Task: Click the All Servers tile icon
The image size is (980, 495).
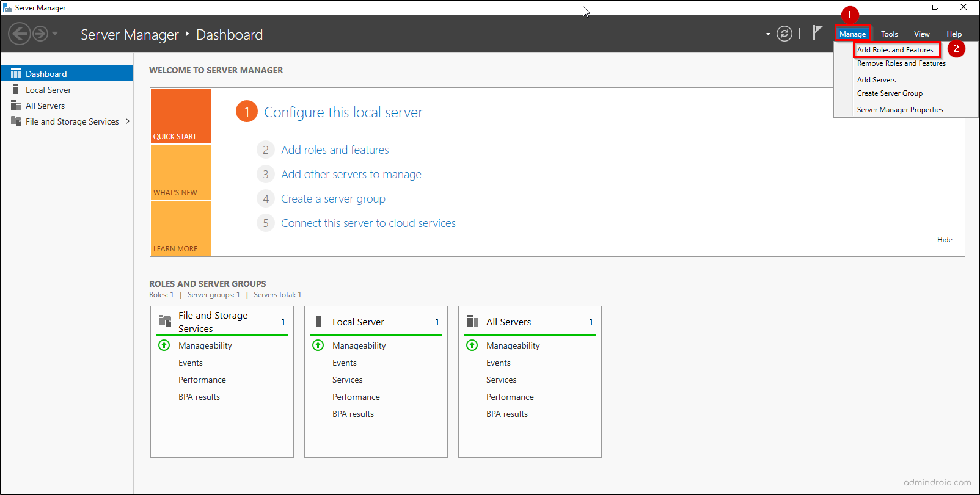Action: pos(472,321)
